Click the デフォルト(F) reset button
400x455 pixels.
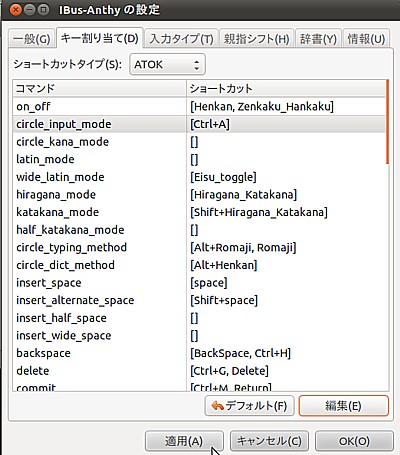click(x=249, y=406)
